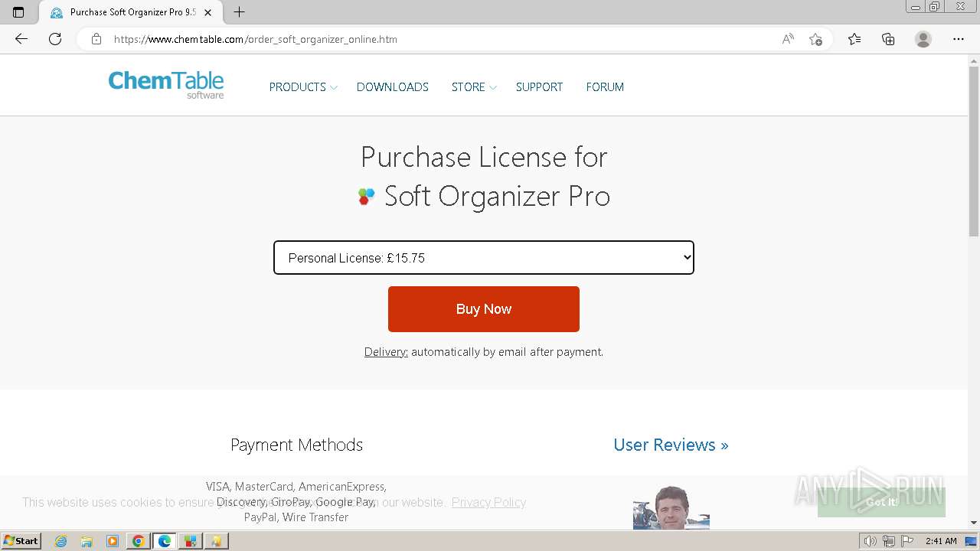This screenshot has height=551, width=980.
Task: Click the system clock 2:41 AM
Action: tap(941, 541)
